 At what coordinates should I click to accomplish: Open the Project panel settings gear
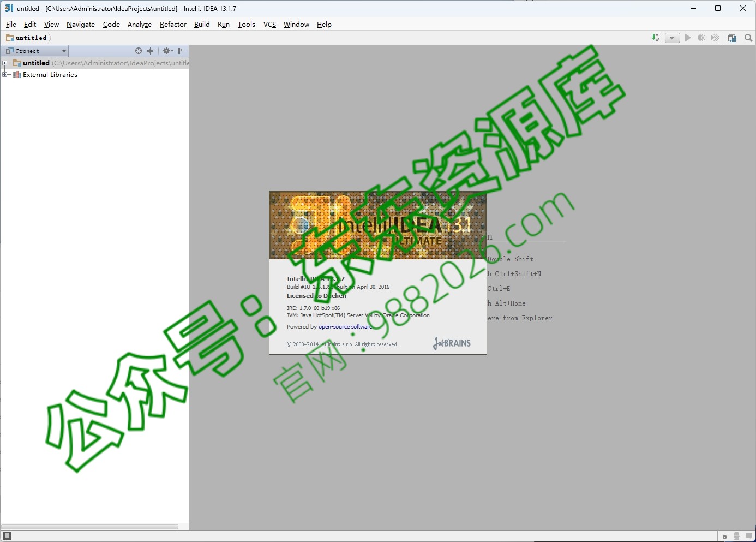167,51
